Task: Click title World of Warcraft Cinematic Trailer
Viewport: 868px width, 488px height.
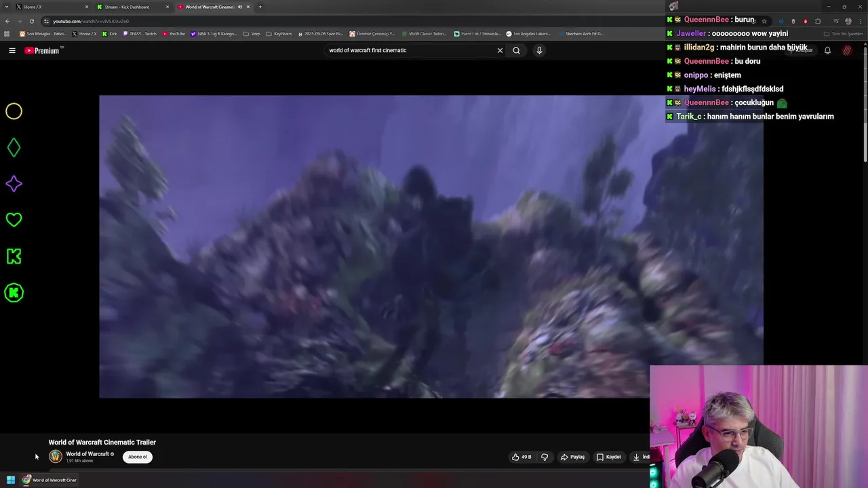Action: pos(102,442)
